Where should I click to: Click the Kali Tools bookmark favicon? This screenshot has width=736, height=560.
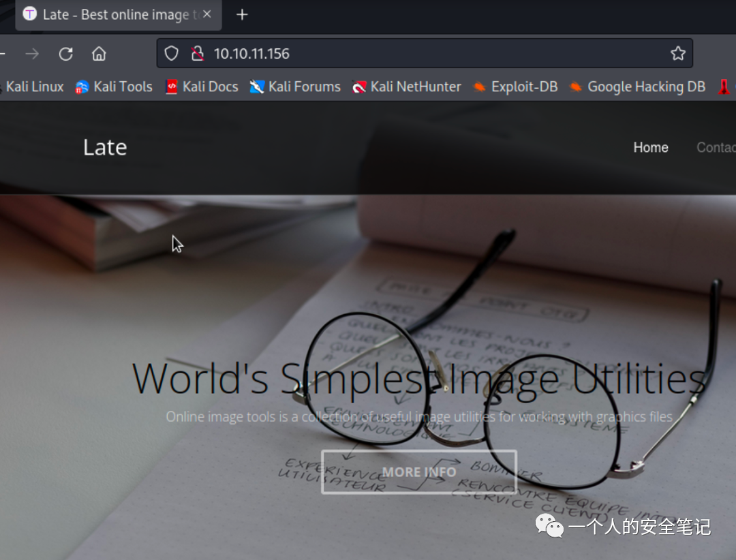coord(82,87)
